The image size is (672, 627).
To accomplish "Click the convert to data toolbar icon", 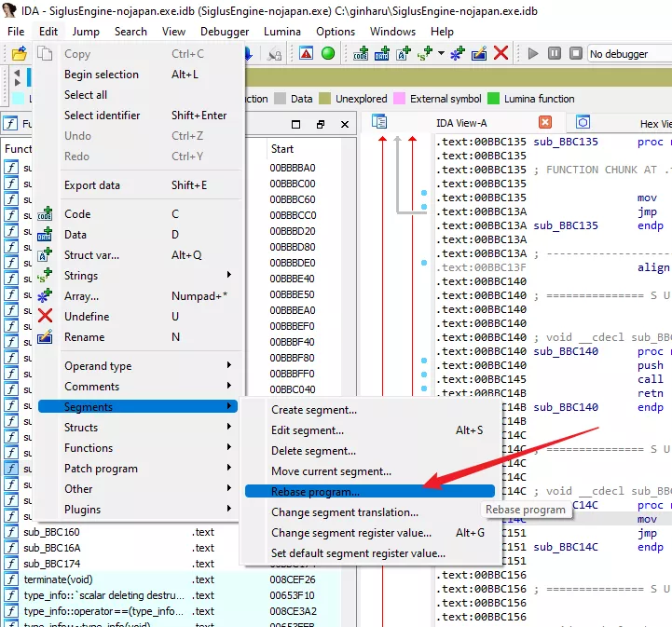I will [x=381, y=53].
